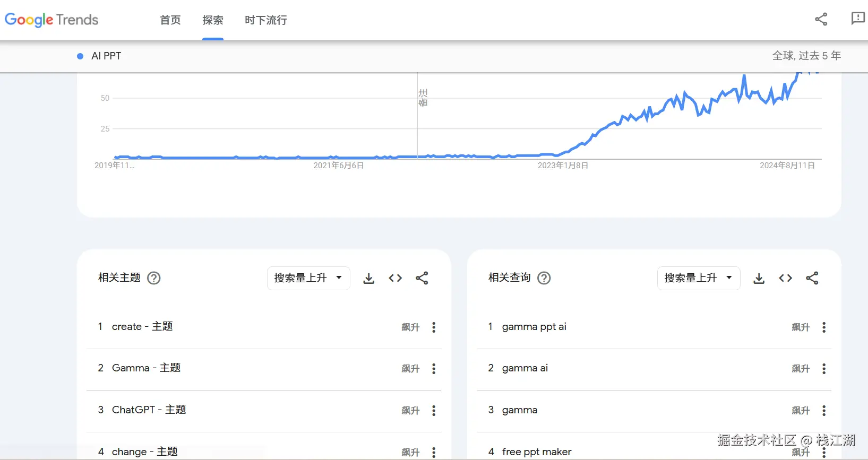Switch to the 时下流行 trending tab
This screenshot has width=868, height=460.
(x=265, y=20)
